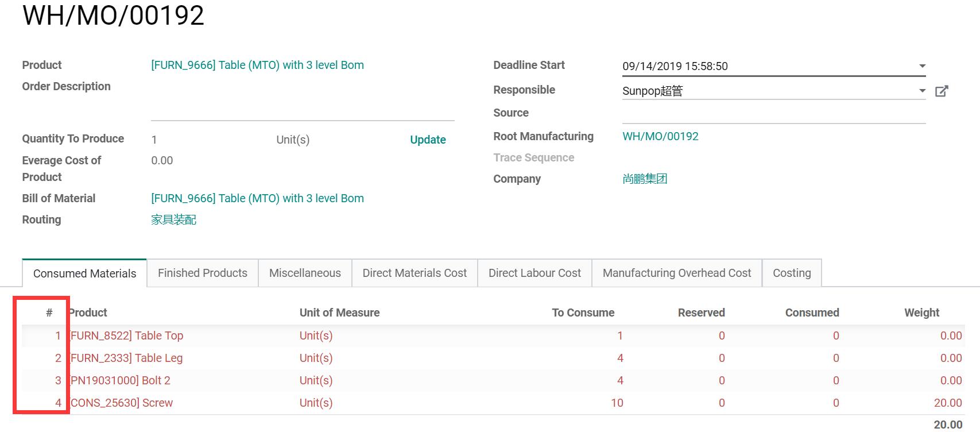Viewport: 980px width, 432px height.
Task: Open the Manufacturing Overhead Cost tab
Action: click(676, 273)
